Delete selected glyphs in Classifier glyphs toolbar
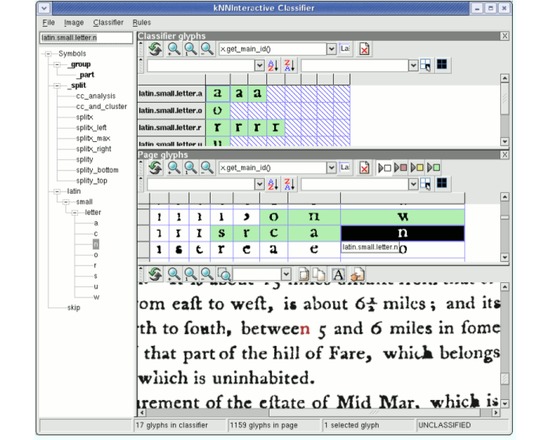Screen dimensions: 550x440 364,49
